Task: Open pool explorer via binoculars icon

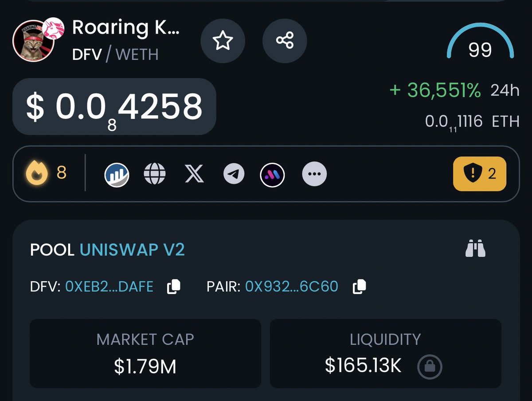Action: [x=476, y=248]
